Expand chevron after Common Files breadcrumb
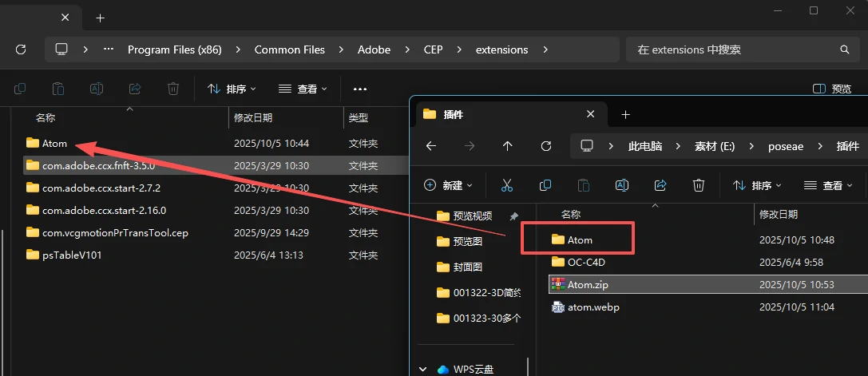868x376 pixels. 341,49
